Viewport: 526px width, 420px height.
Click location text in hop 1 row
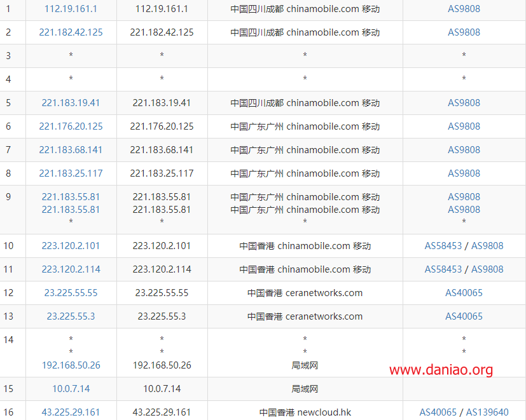click(x=305, y=9)
